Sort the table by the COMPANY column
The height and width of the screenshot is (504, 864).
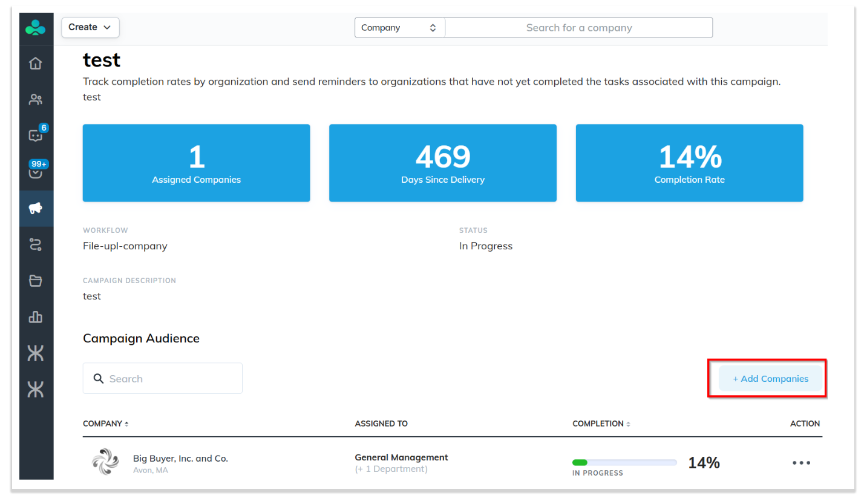[106, 424]
